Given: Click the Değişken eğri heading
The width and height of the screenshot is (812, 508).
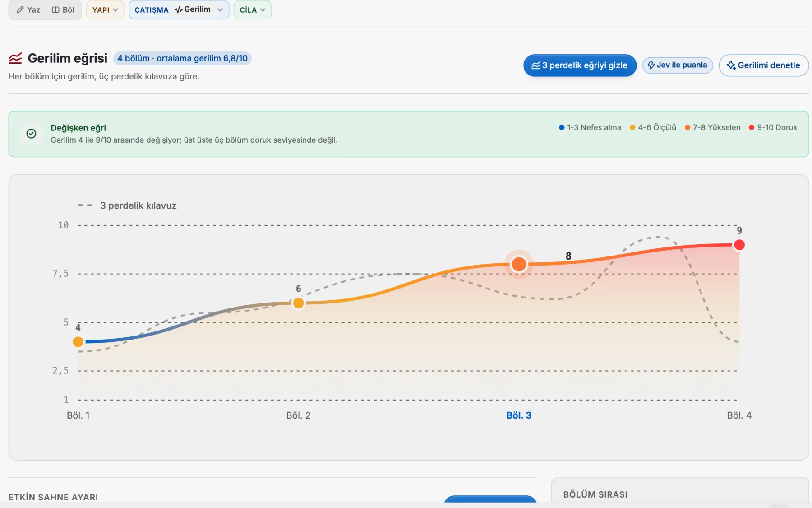Looking at the screenshot, I should [x=78, y=128].
